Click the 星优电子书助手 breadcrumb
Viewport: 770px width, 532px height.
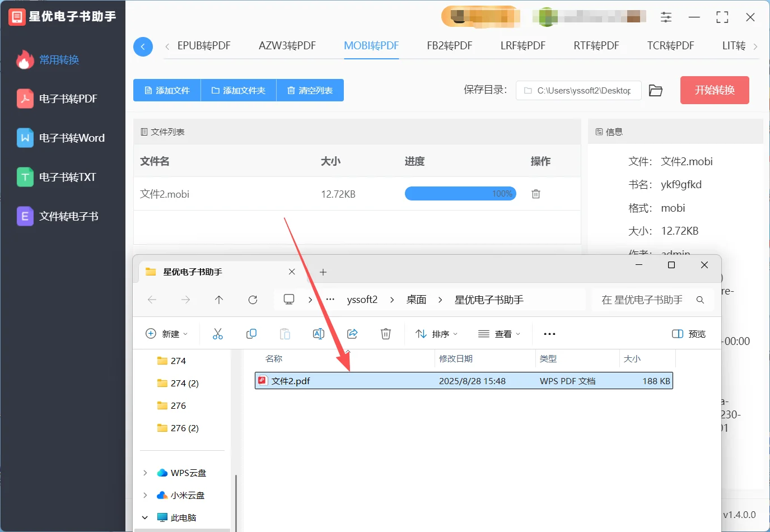point(489,300)
